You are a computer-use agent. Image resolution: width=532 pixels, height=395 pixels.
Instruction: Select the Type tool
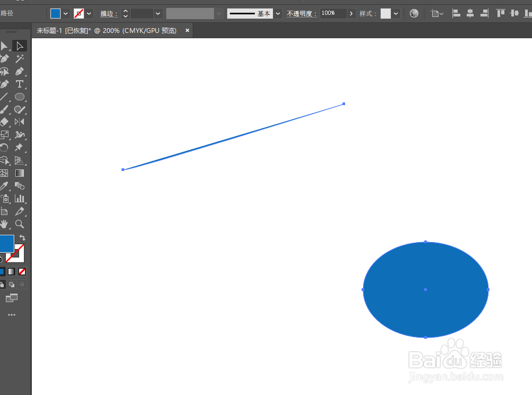click(x=19, y=84)
